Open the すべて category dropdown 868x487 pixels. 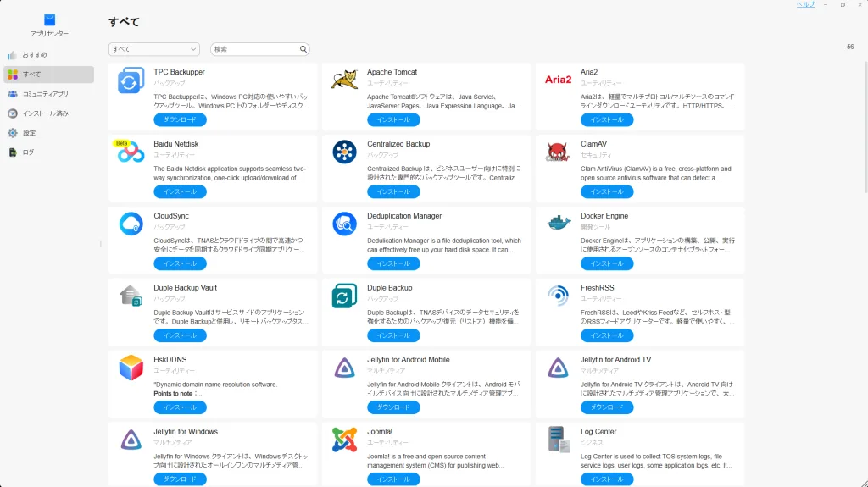coord(154,49)
